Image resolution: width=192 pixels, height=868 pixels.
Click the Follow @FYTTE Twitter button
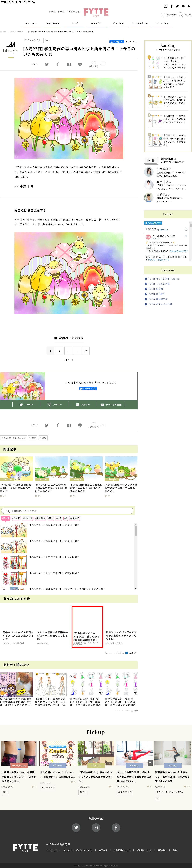click(x=153, y=223)
